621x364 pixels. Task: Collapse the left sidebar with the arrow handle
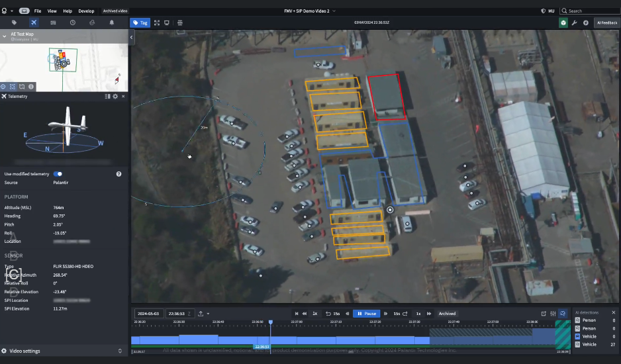[132, 37]
